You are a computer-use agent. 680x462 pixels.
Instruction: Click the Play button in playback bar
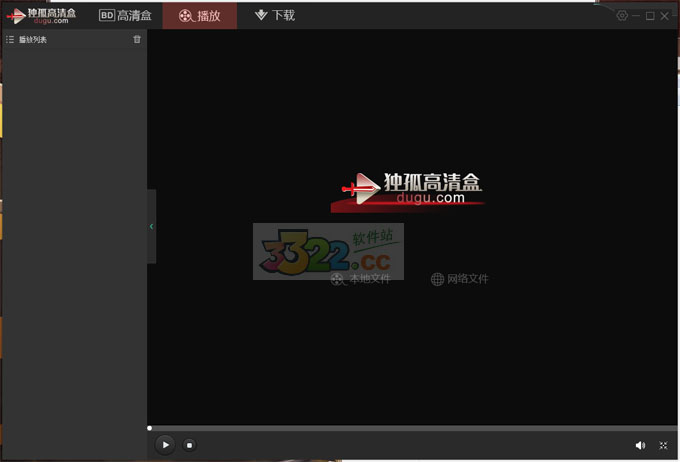pyautogui.click(x=166, y=445)
